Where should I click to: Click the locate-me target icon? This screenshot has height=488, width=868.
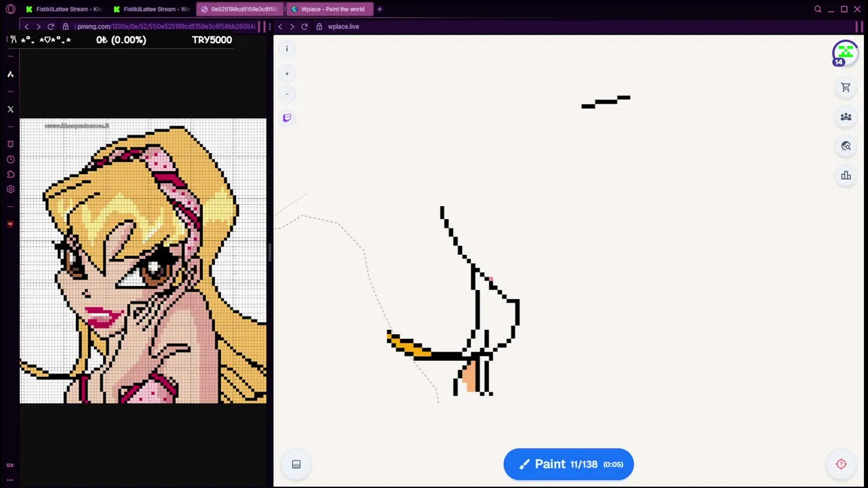(841, 464)
